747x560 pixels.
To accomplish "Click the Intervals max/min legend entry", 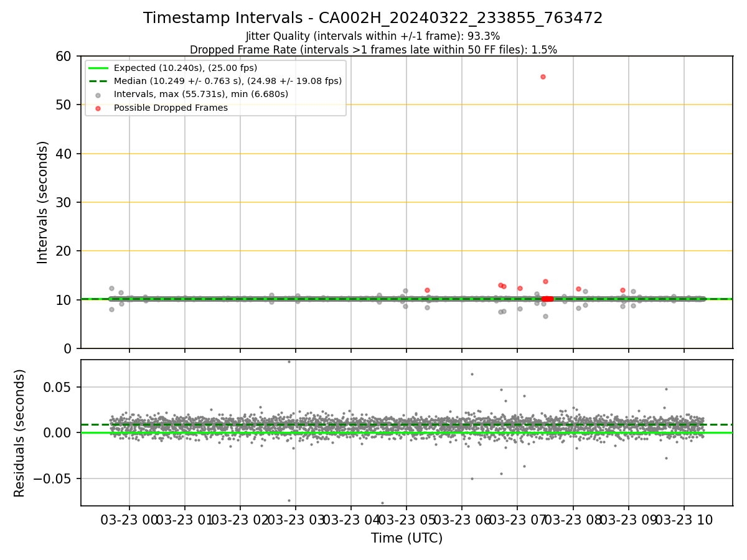I will [200, 95].
